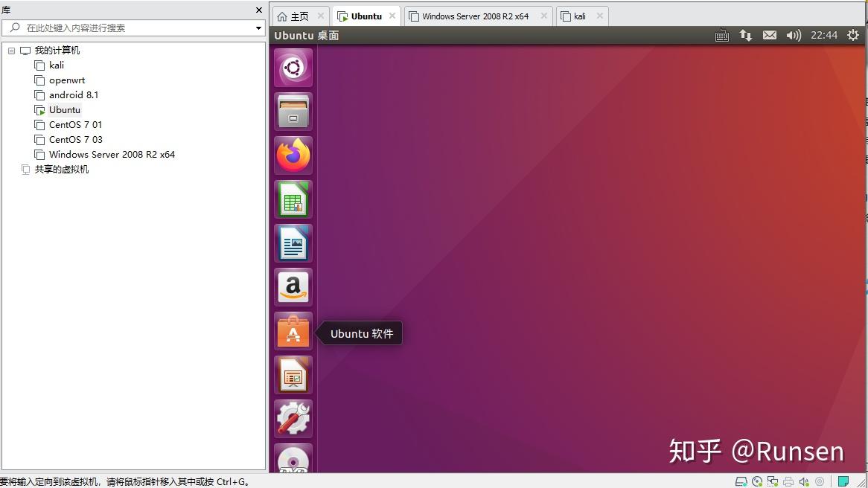Click the search magnifier icon in library
Screen dimensions: 868x488
tap(15, 28)
